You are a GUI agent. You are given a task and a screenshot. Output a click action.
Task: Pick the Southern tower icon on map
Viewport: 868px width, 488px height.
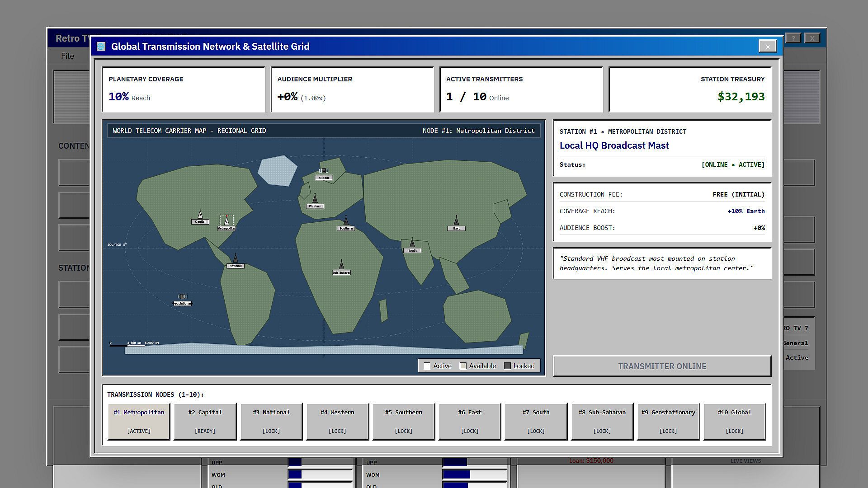(346, 221)
